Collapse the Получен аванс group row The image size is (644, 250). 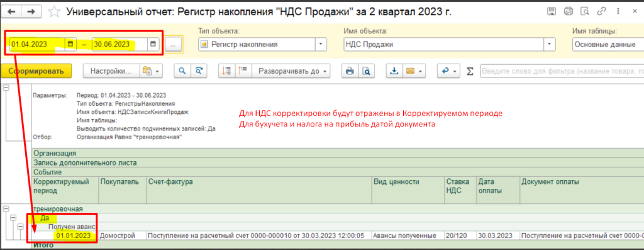21,226
